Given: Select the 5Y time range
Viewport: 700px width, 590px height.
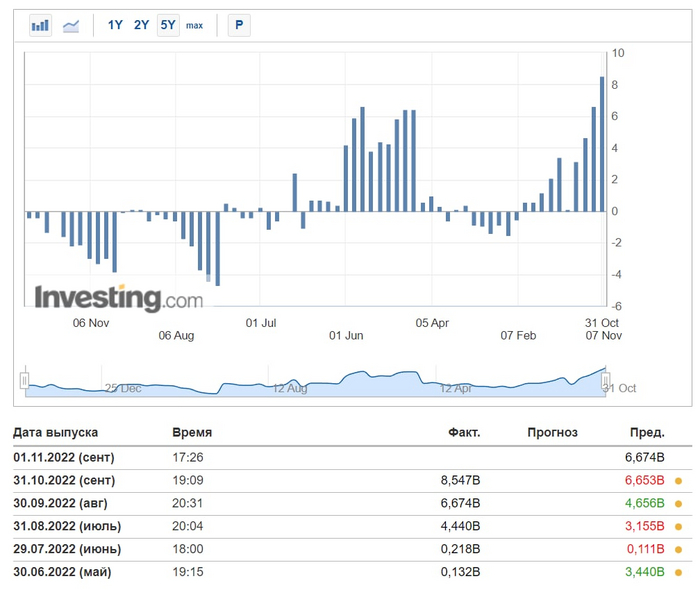Looking at the screenshot, I should (x=167, y=25).
